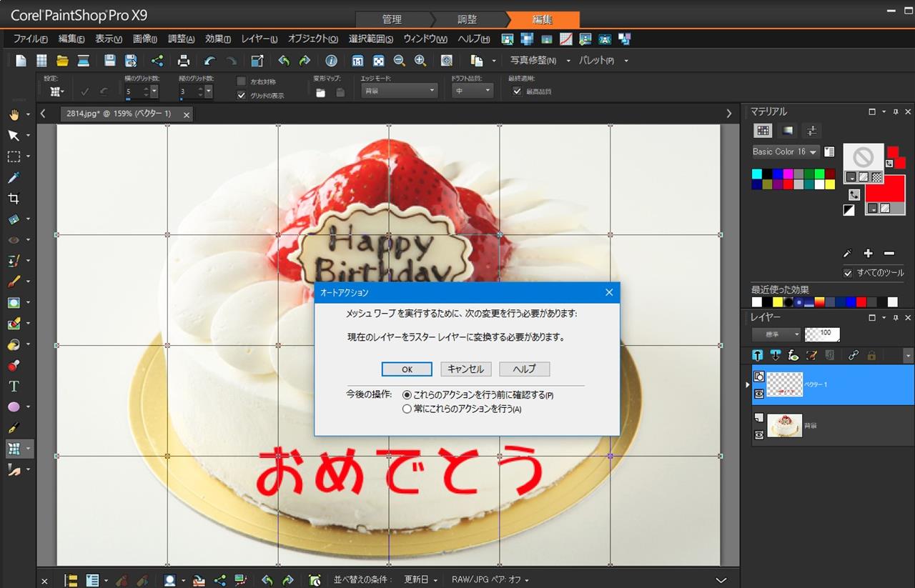
Task: Click the Share icon in toolbar
Action: point(157,61)
